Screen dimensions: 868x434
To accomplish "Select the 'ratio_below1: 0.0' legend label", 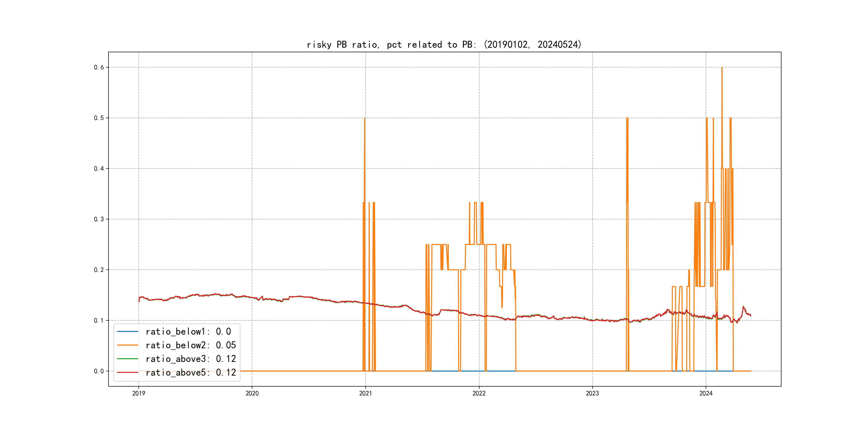I will coord(188,332).
